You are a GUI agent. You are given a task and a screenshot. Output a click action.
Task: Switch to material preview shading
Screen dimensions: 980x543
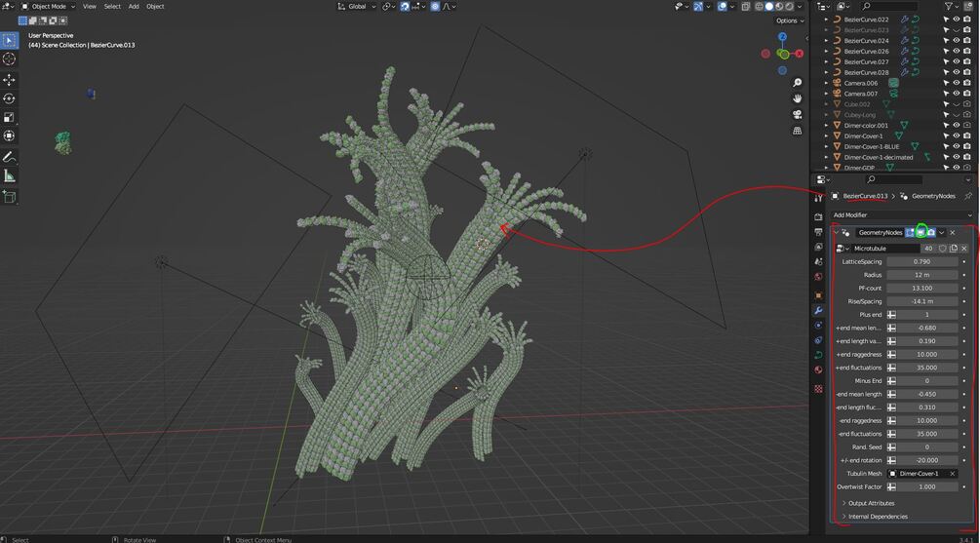click(x=779, y=6)
